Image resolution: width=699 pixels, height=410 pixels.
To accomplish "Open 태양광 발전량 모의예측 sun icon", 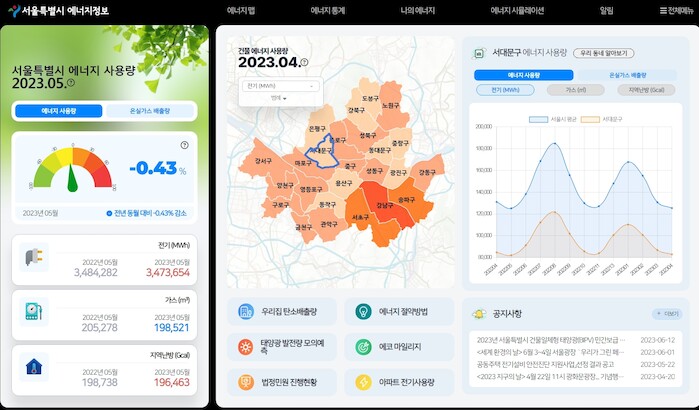I will (x=246, y=347).
